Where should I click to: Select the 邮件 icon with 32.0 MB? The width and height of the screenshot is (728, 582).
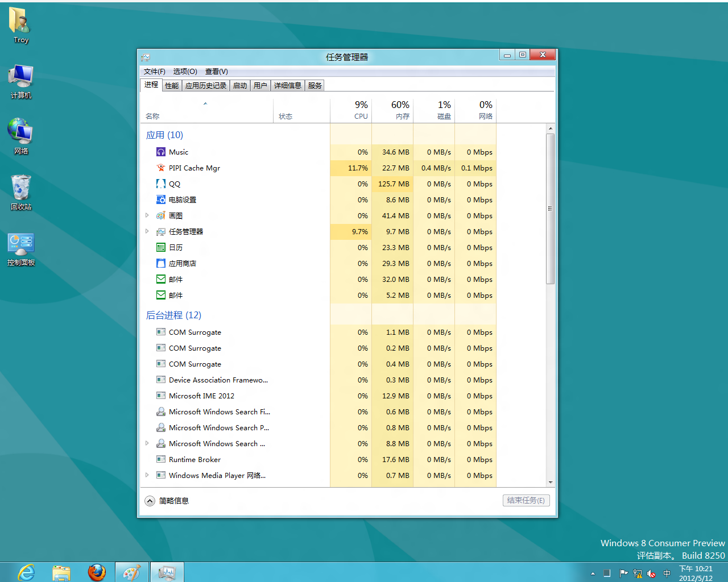[x=161, y=279]
